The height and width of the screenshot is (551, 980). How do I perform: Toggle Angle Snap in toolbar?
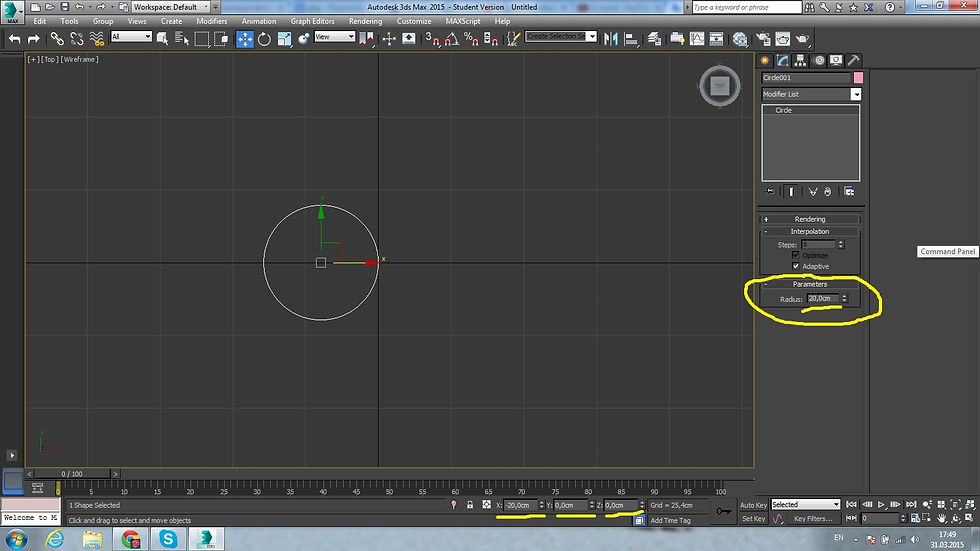[x=452, y=39]
